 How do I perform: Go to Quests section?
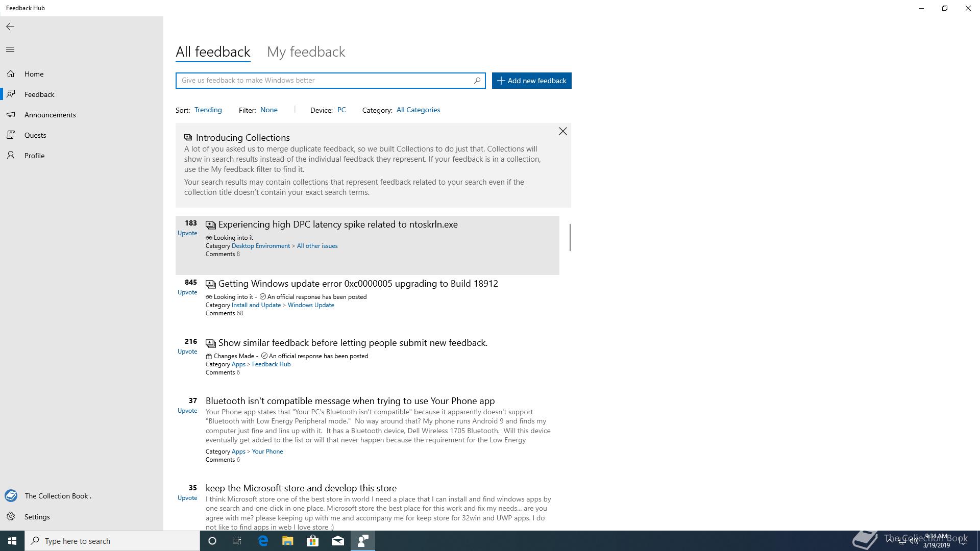(35, 135)
